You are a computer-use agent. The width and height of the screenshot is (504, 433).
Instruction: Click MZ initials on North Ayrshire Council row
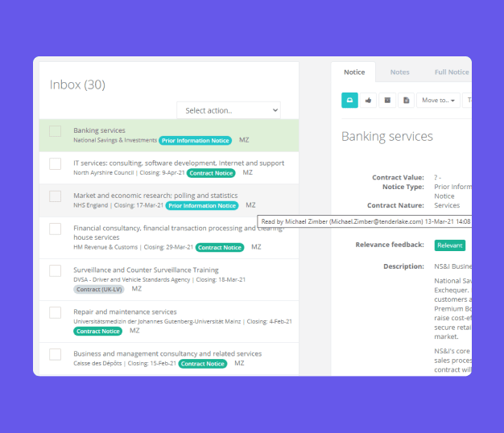point(247,172)
